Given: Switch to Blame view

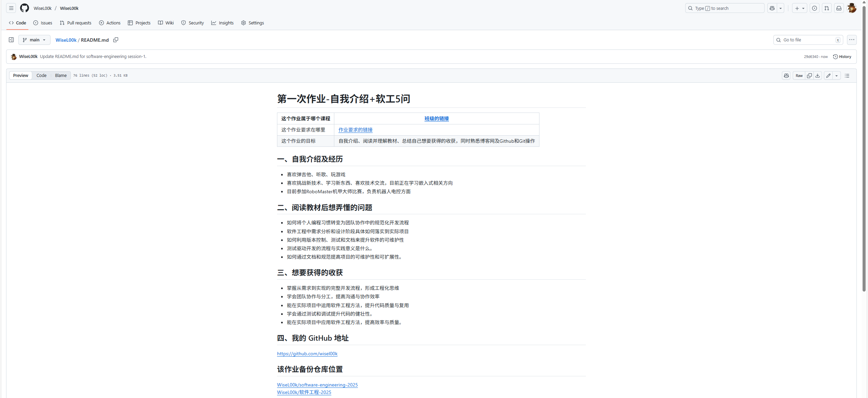Looking at the screenshot, I should coord(61,76).
